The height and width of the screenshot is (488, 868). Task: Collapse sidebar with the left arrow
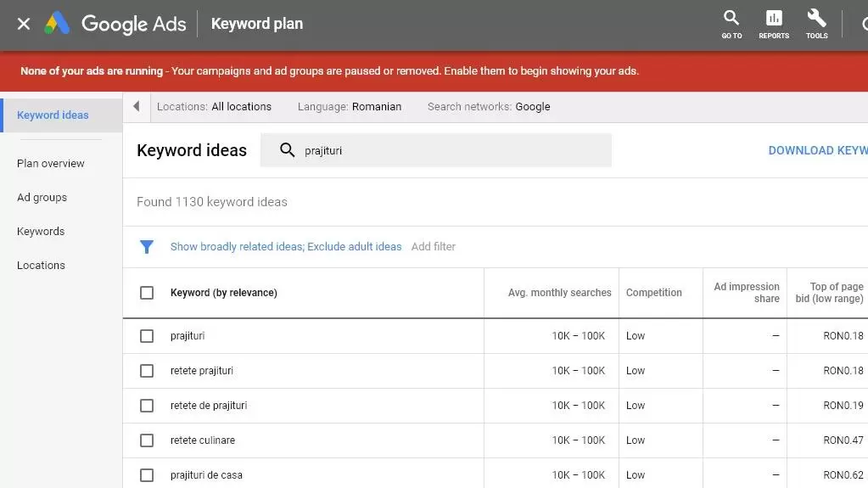[x=137, y=107]
